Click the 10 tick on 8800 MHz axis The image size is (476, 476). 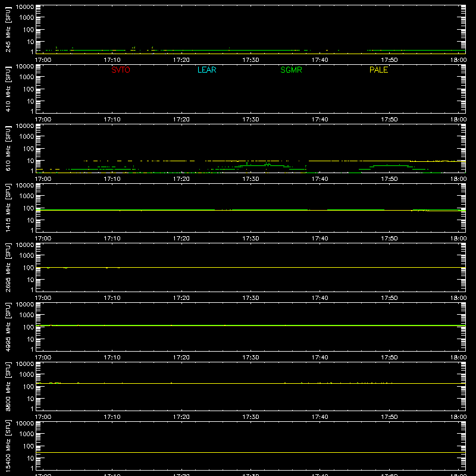[30, 399]
